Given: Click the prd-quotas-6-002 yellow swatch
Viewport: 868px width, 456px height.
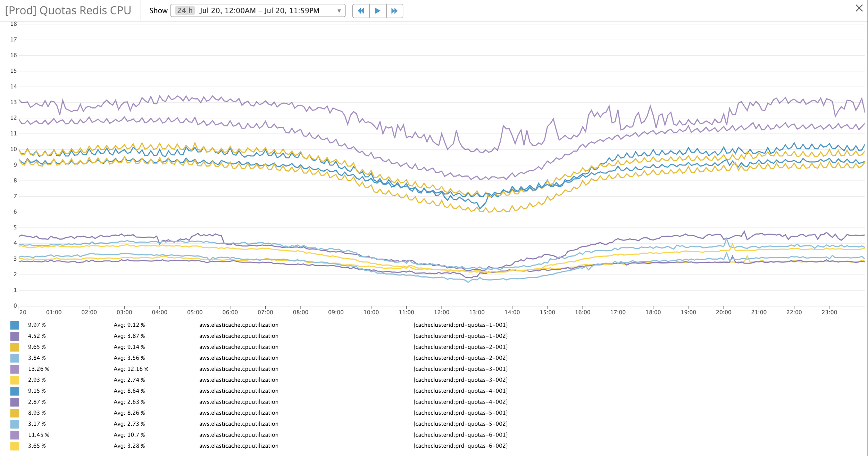Looking at the screenshot, I should tap(15, 446).
